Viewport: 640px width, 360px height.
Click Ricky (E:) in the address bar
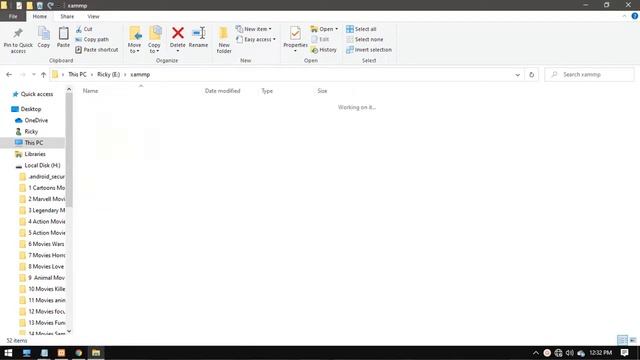tap(108, 74)
